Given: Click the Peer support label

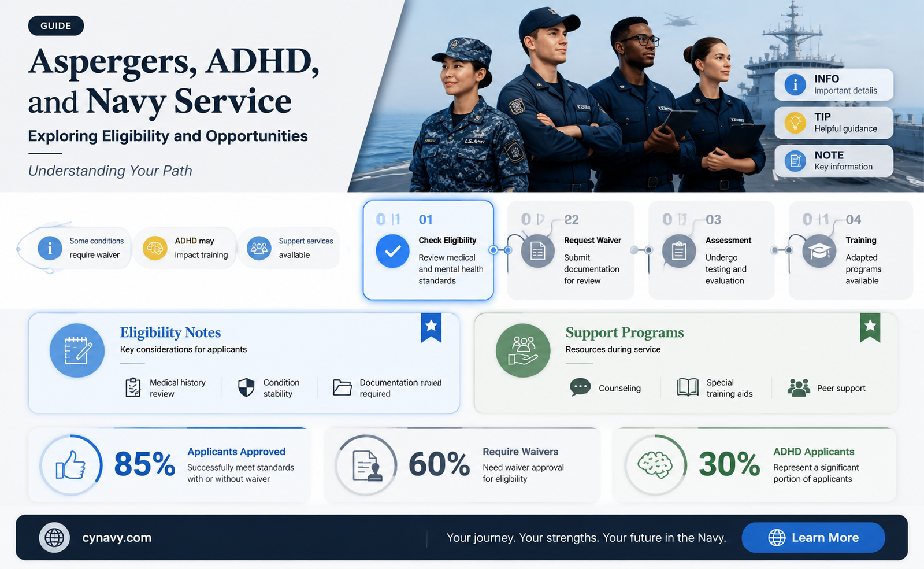Looking at the screenshot, I should coord(841,388).
